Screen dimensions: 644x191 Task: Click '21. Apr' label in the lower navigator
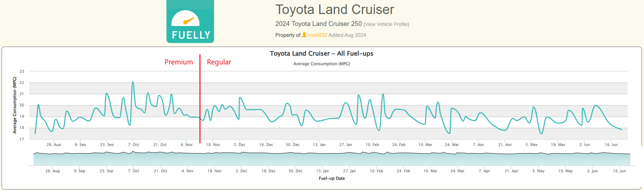[x=511, y=171]
